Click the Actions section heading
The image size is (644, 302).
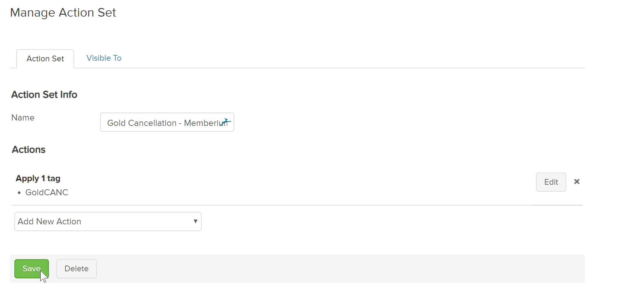pos(29,150)
